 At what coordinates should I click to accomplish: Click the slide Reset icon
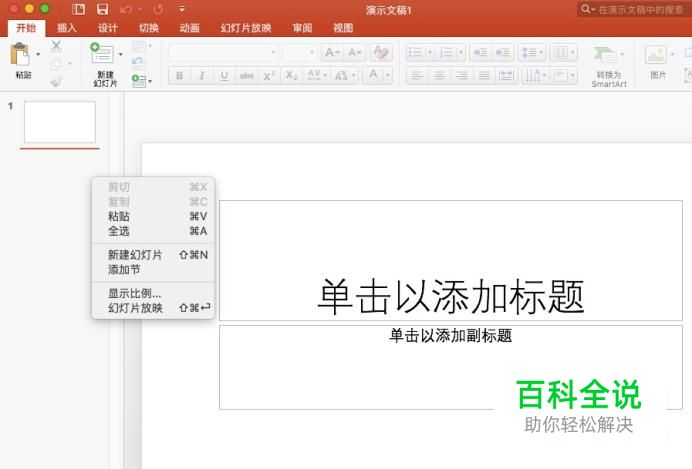click(x=138, y=61)
